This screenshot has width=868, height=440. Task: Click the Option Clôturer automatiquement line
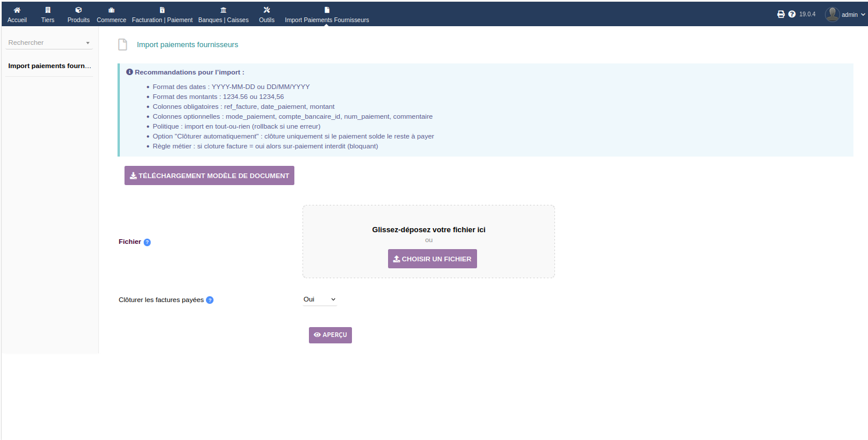pos(294,136)
